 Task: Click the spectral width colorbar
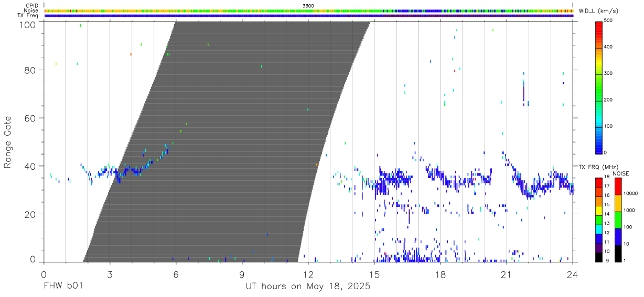point(599,87)
